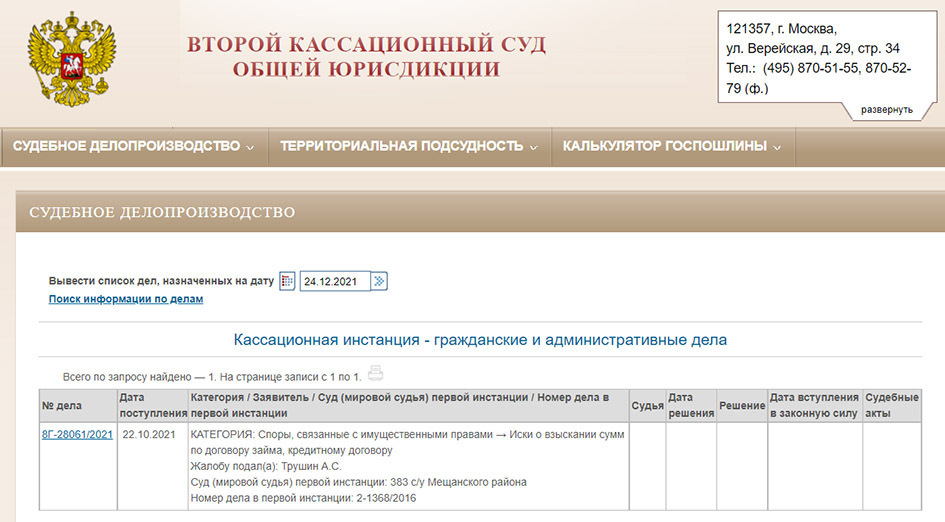Screen dimensions: 945x522
Task: Click the double-arrow go button beside date
Action: [379, 281]
